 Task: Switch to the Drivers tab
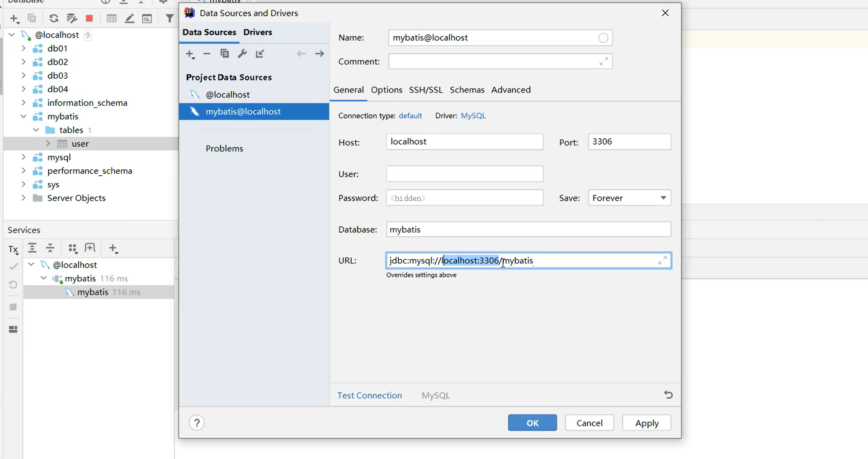click(x=258, y=32)
